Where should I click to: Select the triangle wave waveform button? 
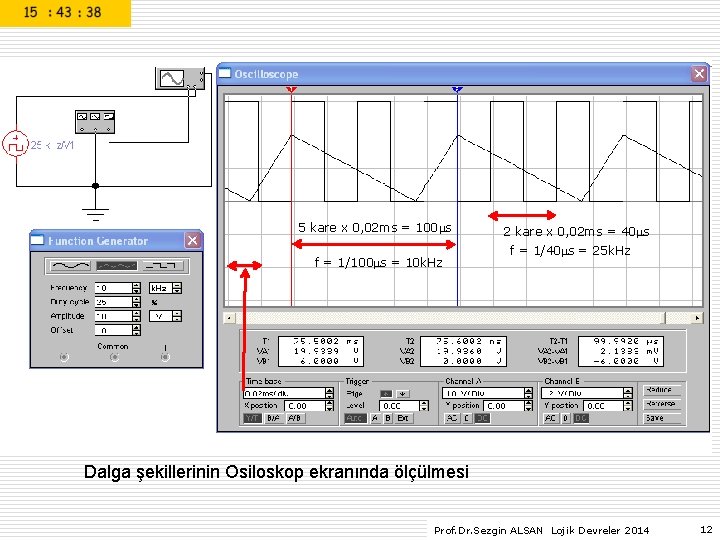(x=116, y=265)
